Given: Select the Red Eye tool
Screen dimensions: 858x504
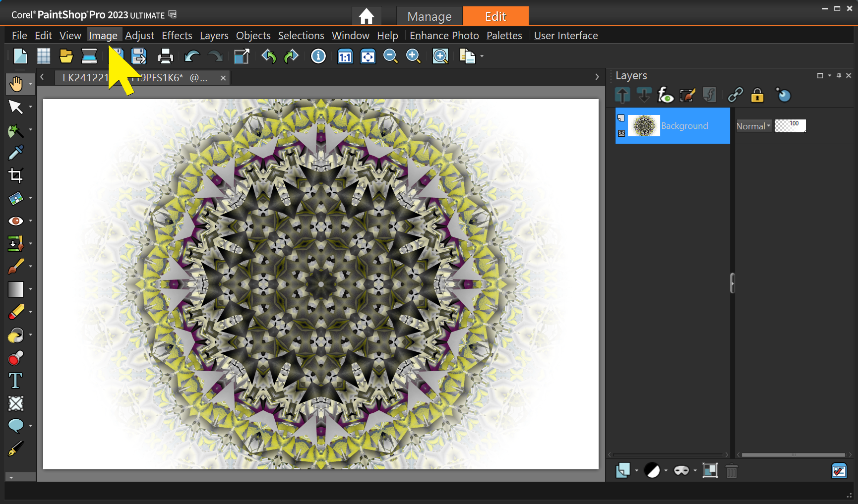Looking at the screenshot, I should pos(15,221).
